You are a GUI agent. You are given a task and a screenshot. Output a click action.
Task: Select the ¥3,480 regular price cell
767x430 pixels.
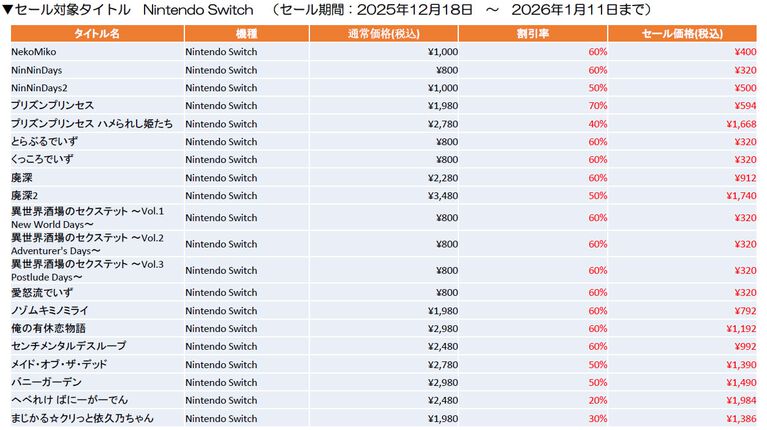pyautogui.click(x=444, y=195)
